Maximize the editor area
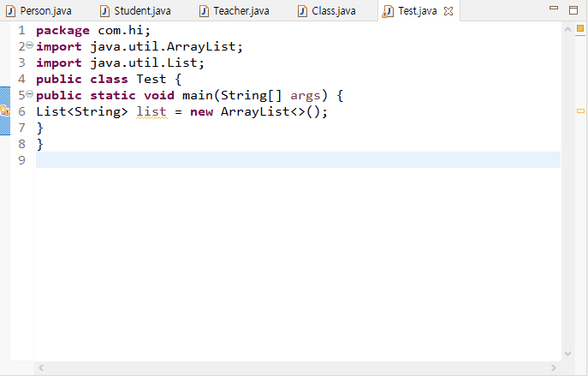588x376 pixels. coord(573,10)
